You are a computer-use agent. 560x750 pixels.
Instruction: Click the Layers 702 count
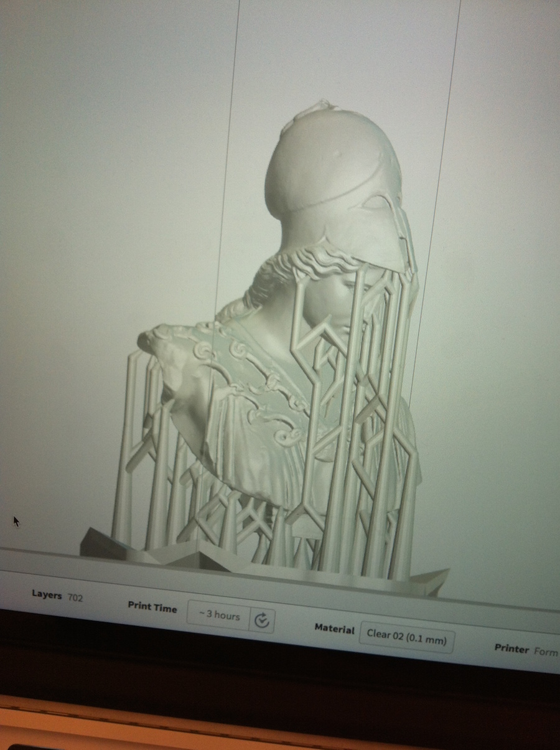coord(57,596)
